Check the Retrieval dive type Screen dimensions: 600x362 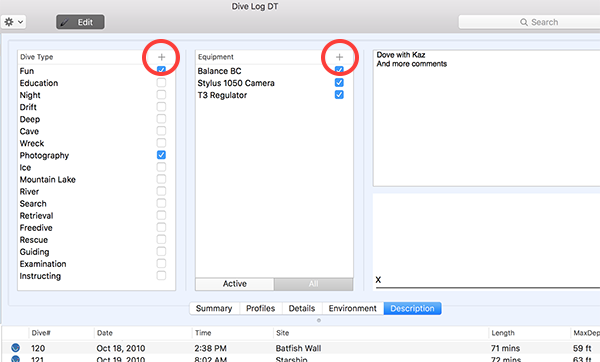pos(161,215)
